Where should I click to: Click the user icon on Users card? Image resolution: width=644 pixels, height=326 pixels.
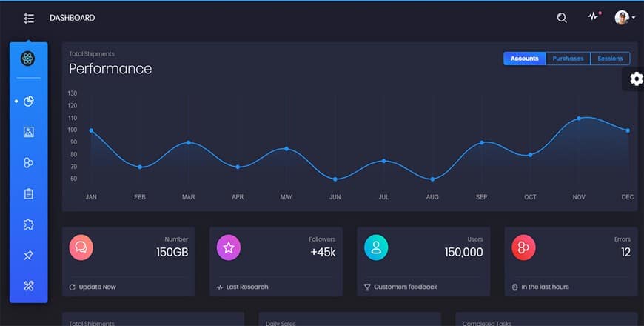pos(376,247)
